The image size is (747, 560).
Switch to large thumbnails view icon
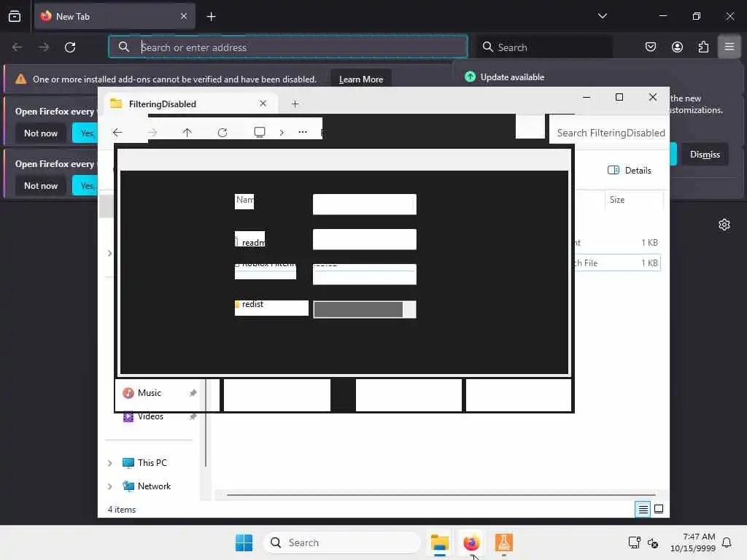click(x=659, y=509)
